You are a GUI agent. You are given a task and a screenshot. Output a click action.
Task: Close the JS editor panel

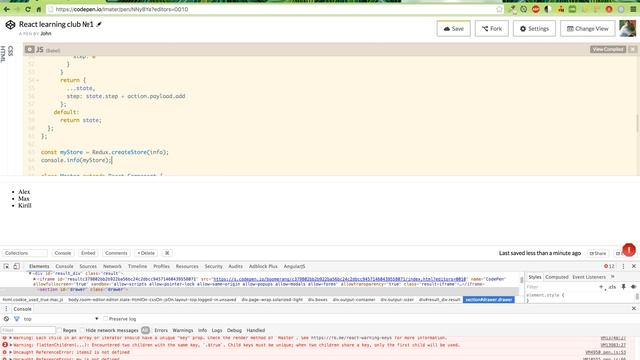point(633,49)
